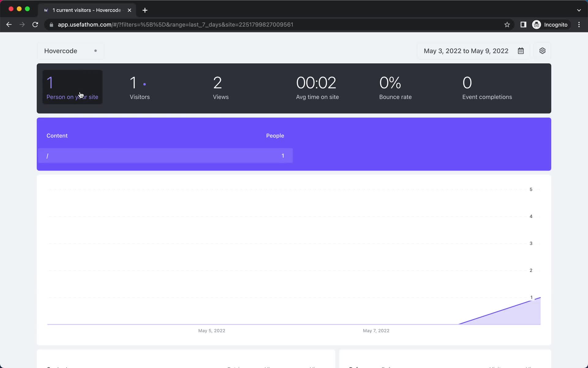Click the May 5, 2022 axis label

click(x=212, y=331)
